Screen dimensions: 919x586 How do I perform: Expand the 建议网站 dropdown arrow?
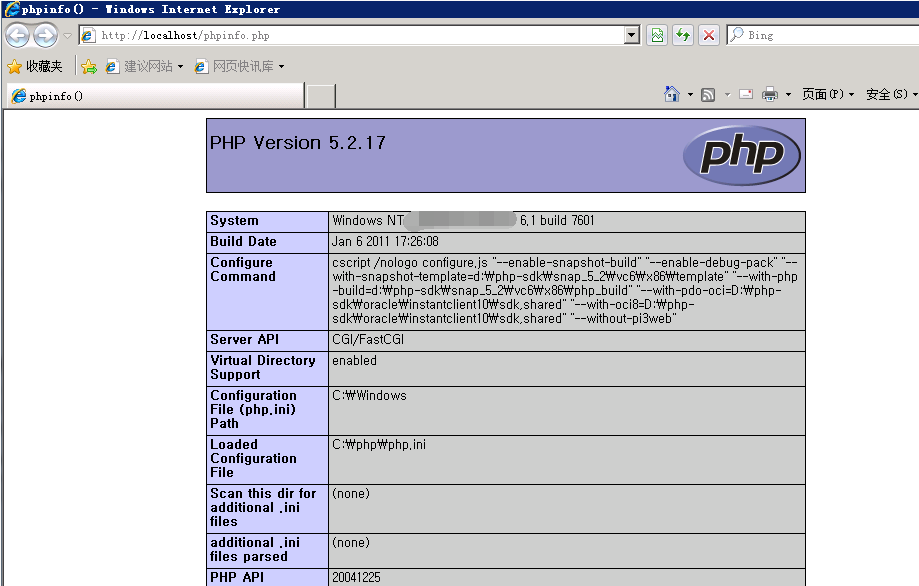[180, 67]
